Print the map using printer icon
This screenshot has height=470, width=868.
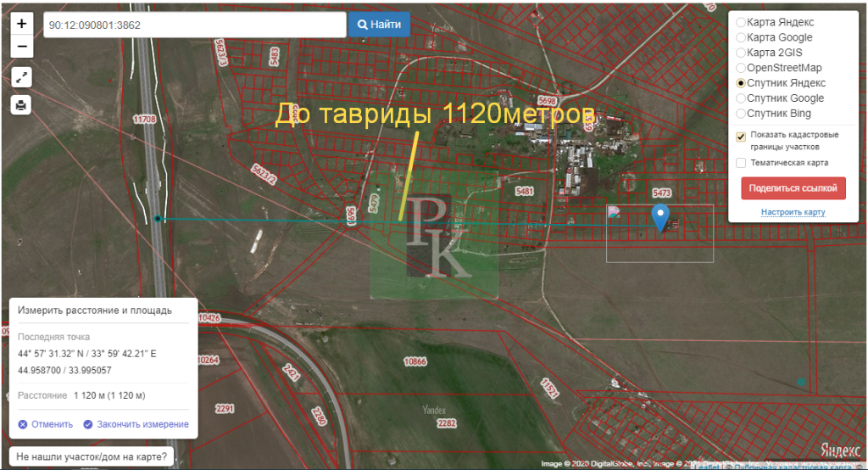pos(22,105)
